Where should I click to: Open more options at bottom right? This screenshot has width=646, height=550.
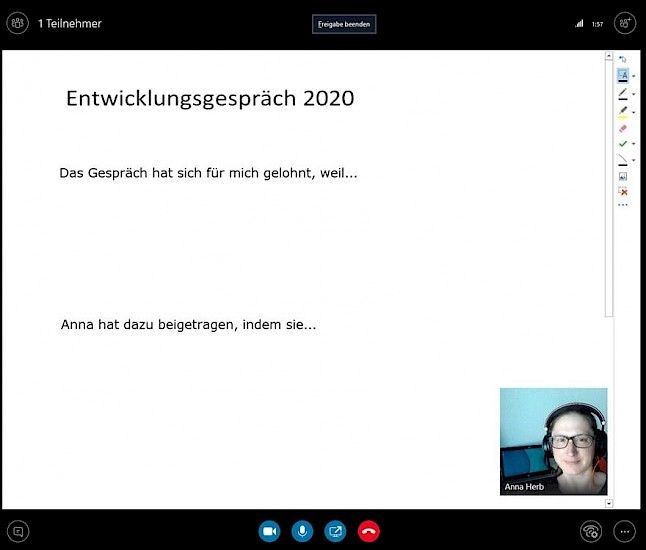[x=625, y=531]
